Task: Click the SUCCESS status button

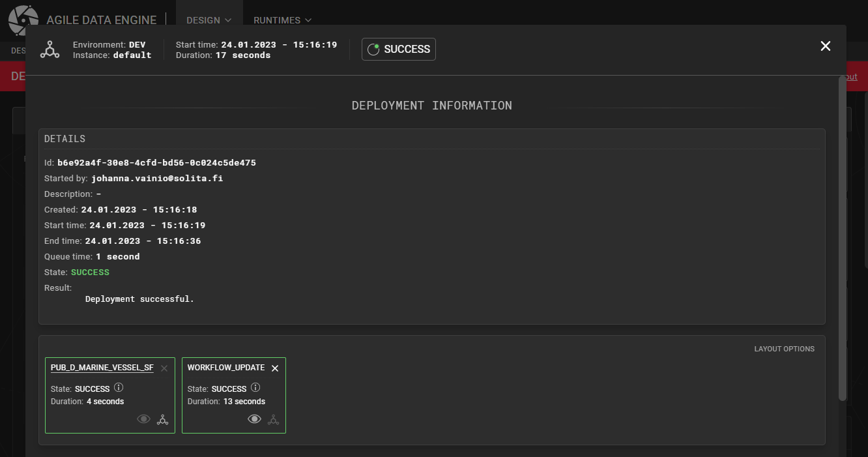Action: pyautogui.click(x=398, y=49)
